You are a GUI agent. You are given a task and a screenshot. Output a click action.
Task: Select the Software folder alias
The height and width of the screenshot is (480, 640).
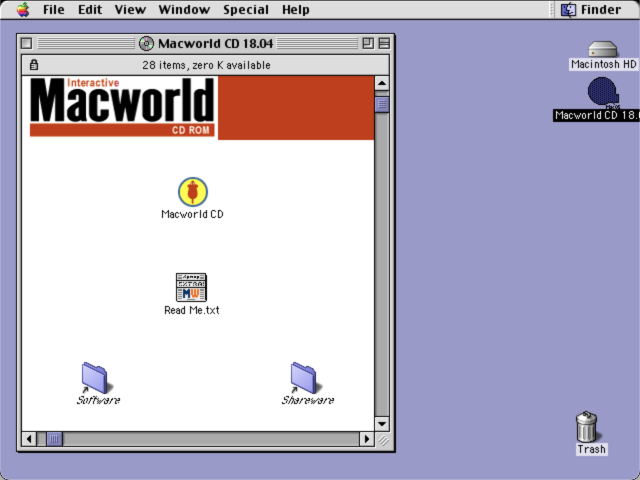pyautogui.click(x=96, y=378)
